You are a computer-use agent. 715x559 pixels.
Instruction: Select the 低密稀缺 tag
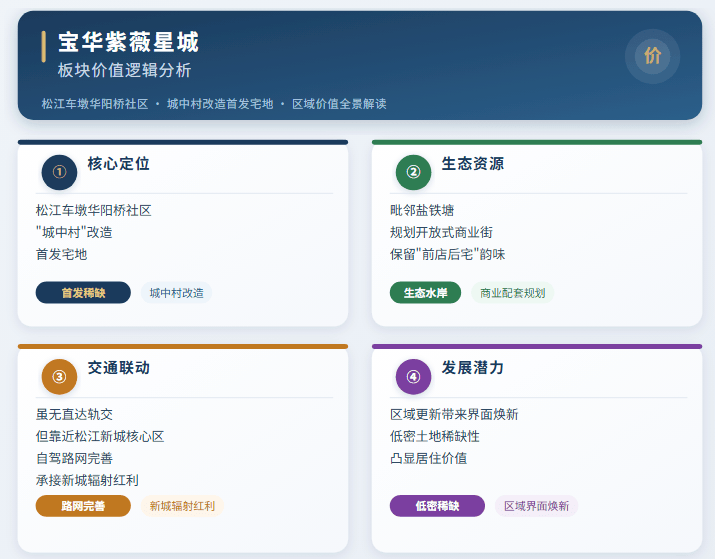tap(437, 506)
